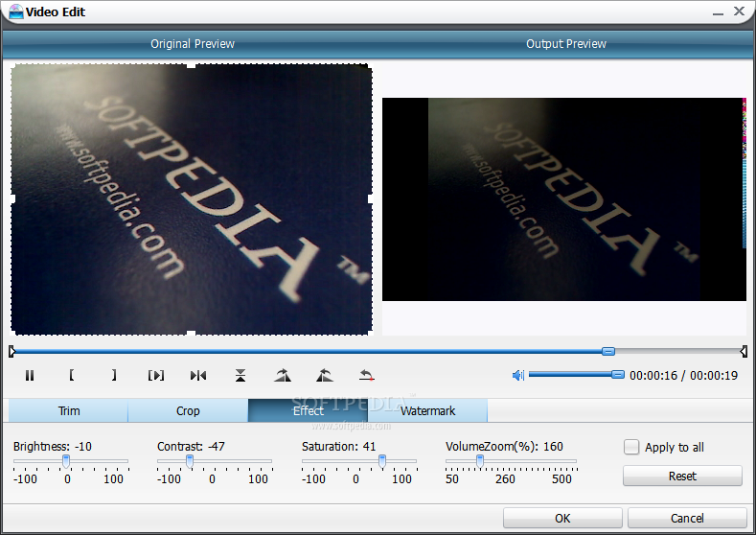Click the Reset button
756x535 pixels.
(x=682, y=477)
